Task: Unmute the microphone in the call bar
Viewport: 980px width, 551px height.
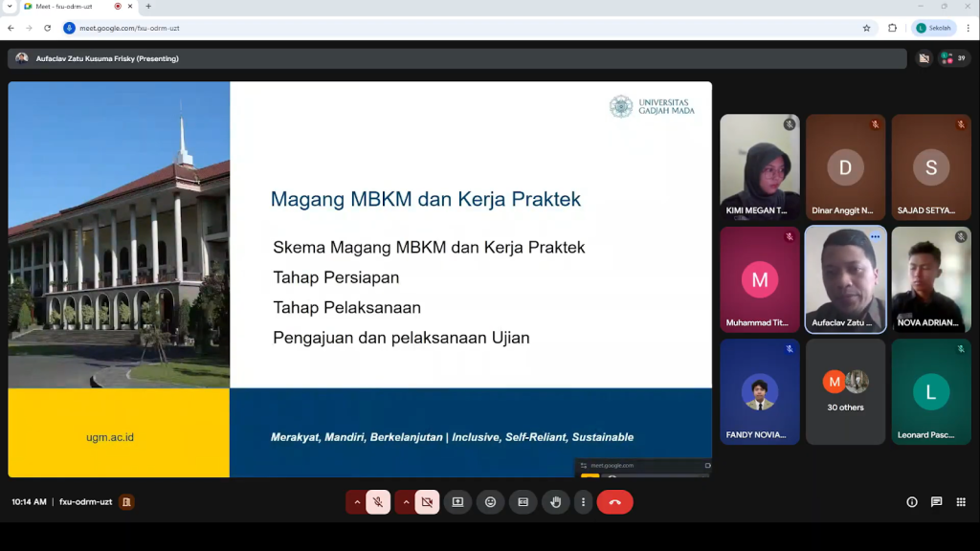Action: [x=378, y=502]
